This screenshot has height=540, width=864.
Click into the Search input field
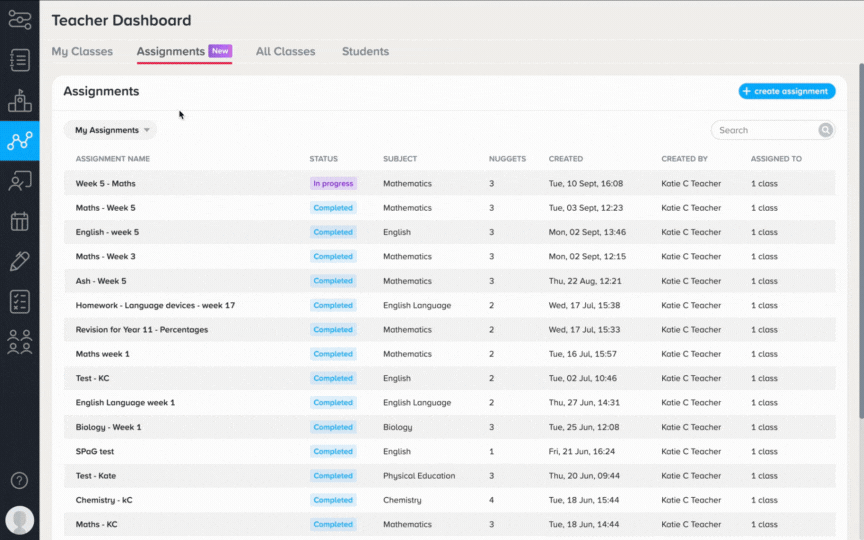pos(766,130)
